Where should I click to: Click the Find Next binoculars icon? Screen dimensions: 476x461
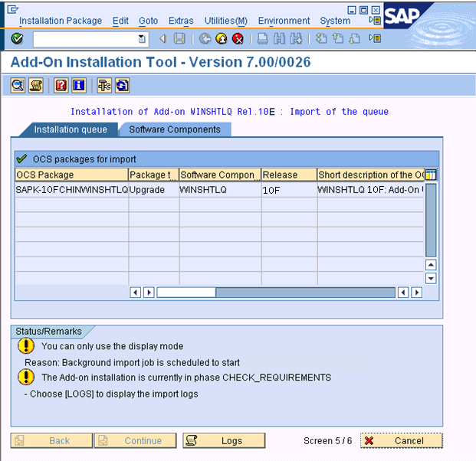click(x=296, y=39)
